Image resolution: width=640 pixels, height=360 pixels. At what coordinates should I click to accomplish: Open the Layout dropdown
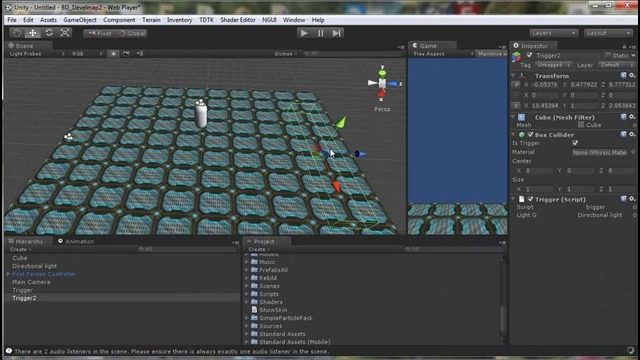pos(608,33)
